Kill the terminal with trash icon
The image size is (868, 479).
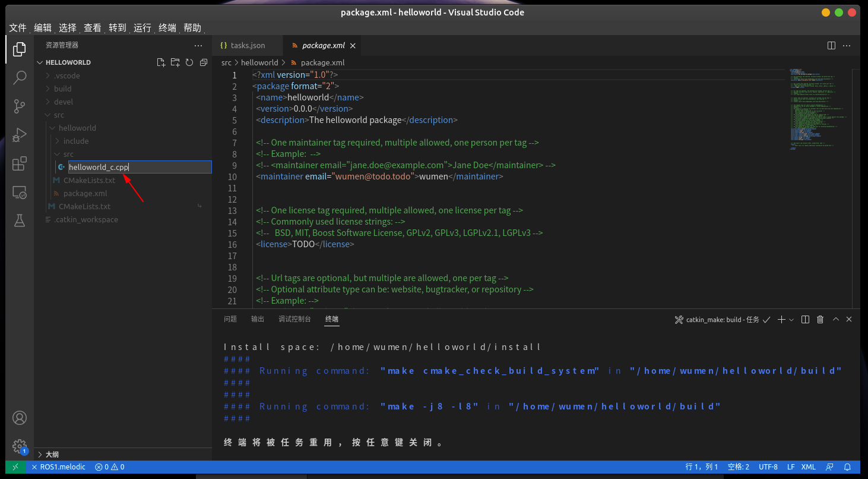[x=821, y=319]
